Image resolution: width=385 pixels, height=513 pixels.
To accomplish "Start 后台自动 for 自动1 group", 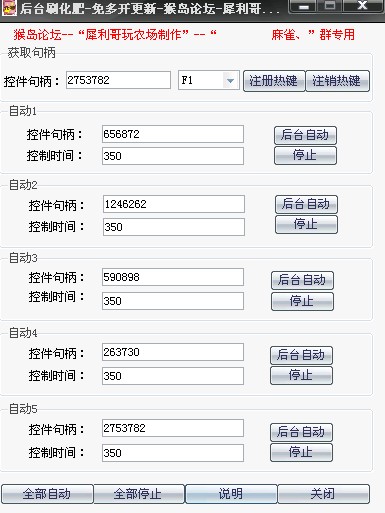I will pos(305,135).
